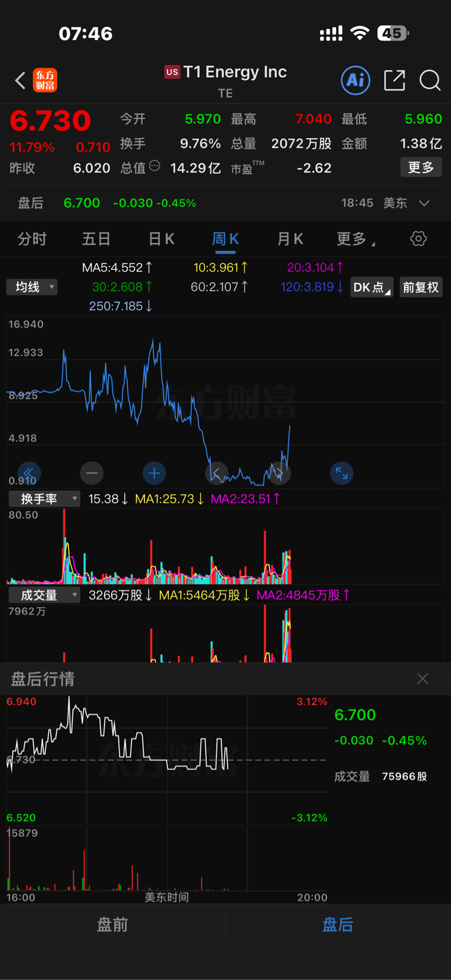The width and height of the screenshot is (451, 980).
Task: Switch to the 月K tab
Action: (x=290, y=239)
